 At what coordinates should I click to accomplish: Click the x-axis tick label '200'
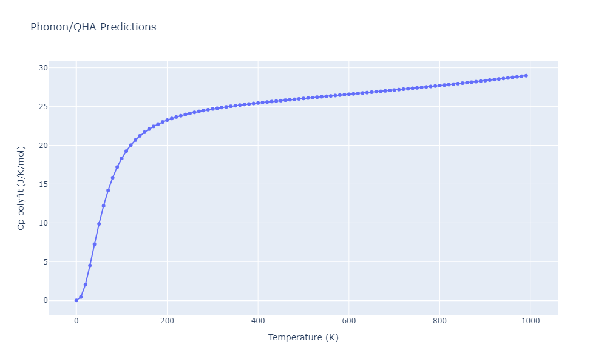click(167, 321)
